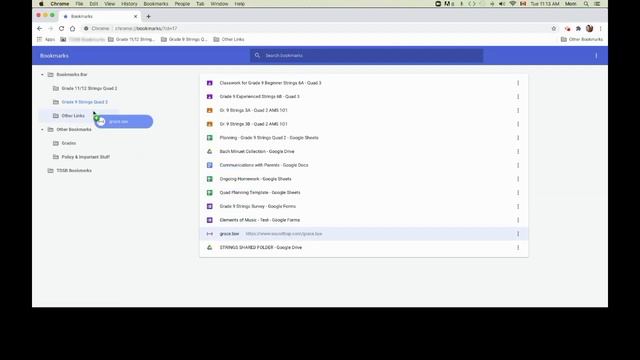Image resolution: width=640 pixels, height=360 pixels.
Task: Open more actions for Elements of Music row
Action: (518, 220)
